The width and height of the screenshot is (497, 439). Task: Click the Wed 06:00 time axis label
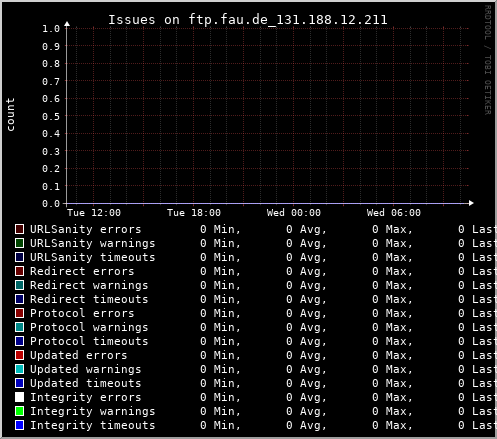[x=394, y=213]
